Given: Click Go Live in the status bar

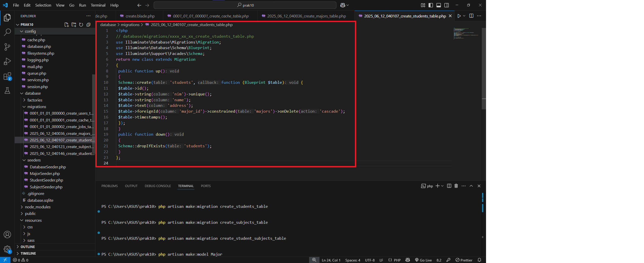Looking at the screenshot, I should click(423, 260).
